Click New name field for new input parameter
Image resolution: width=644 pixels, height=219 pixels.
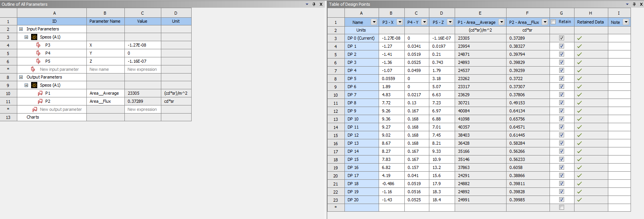106,69
